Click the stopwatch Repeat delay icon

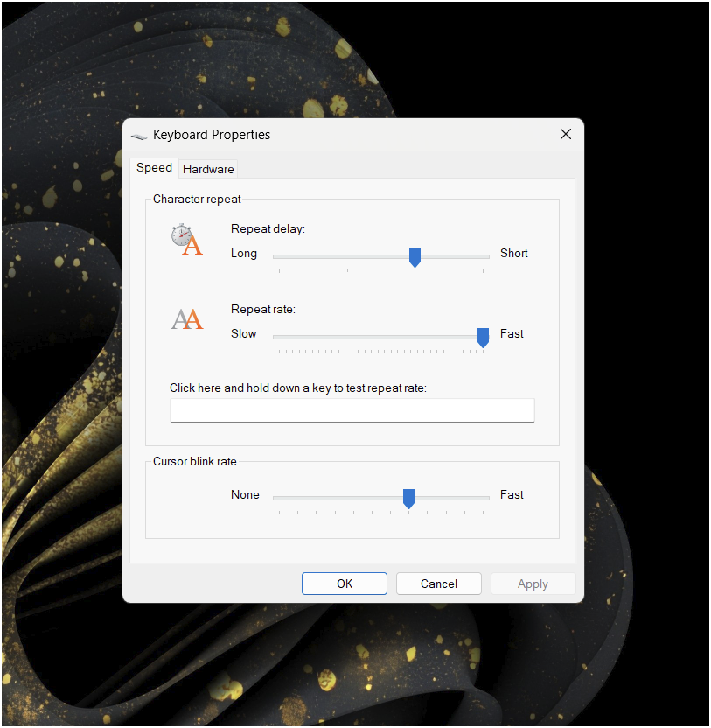point(186,240)
